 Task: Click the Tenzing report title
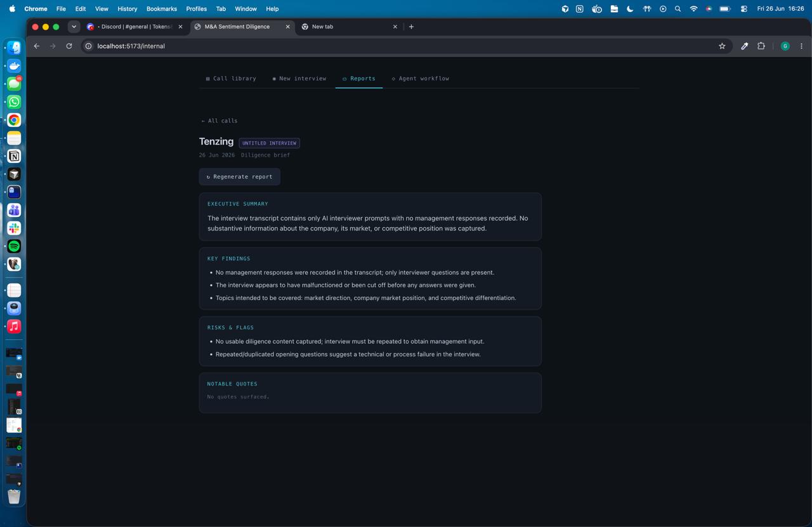point(216,141)
